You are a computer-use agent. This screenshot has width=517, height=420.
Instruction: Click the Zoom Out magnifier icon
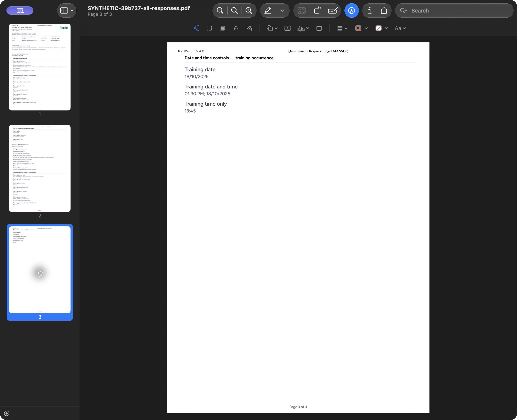tap(220, 10)
